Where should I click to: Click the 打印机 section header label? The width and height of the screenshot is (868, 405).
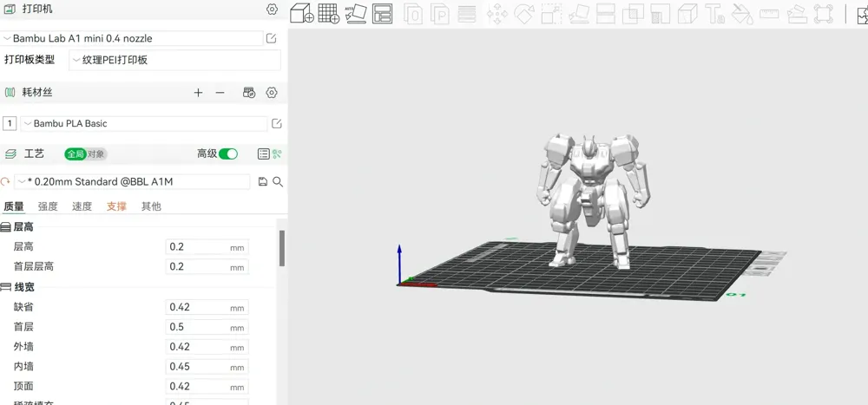point(37,9)
